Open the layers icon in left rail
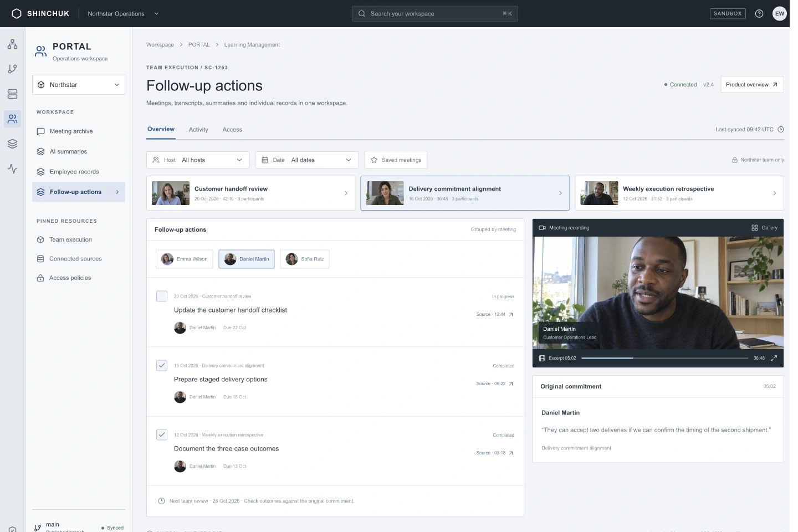Viewport: 798px width, 532px height. (12, 144)
